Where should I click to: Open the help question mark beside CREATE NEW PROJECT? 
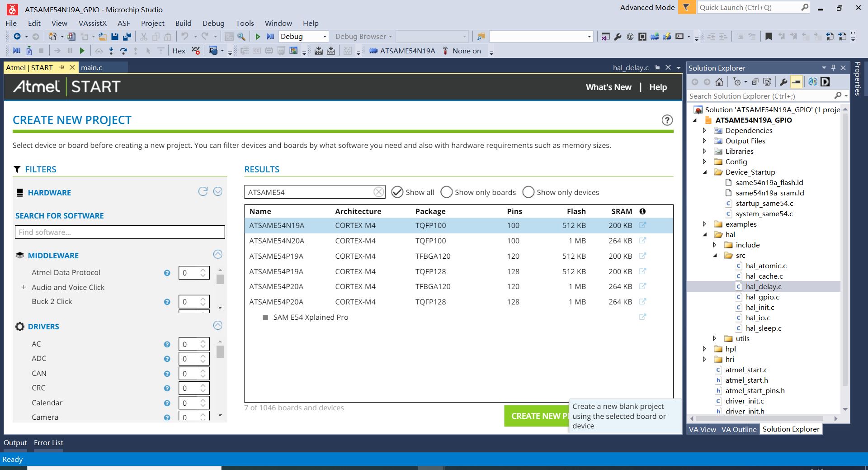pyautogui.click(x=667, y=120)
